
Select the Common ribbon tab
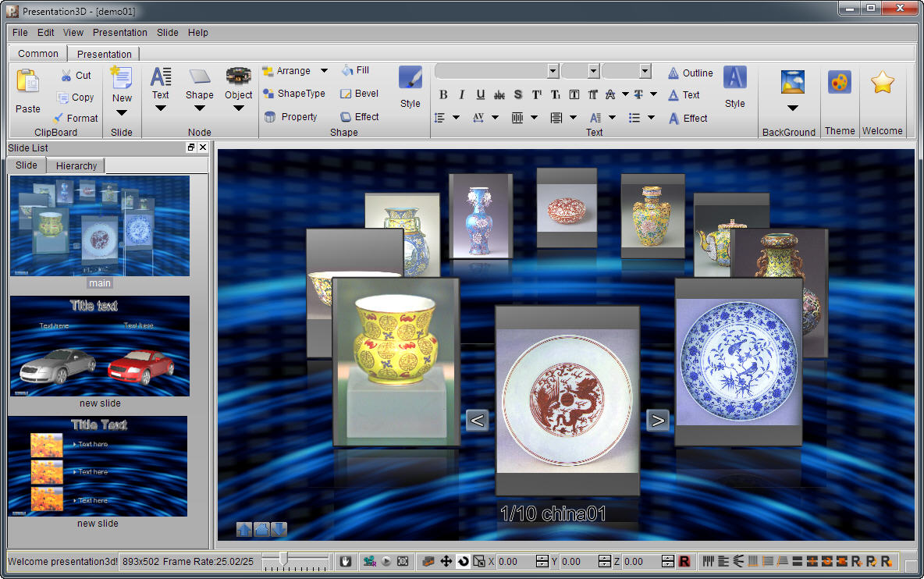(x=37, y=53)
